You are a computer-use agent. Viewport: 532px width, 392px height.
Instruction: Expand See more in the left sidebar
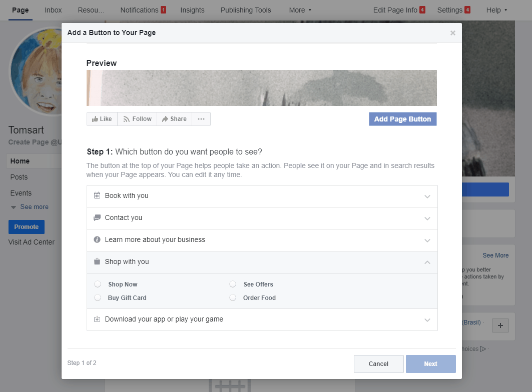point(30,207)
